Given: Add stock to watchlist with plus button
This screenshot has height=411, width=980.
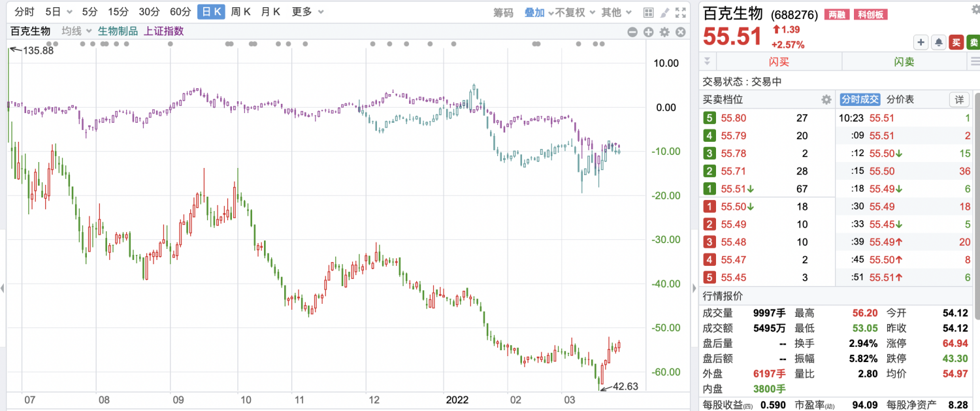Looking at the screenshot, I should click(921, 43).
